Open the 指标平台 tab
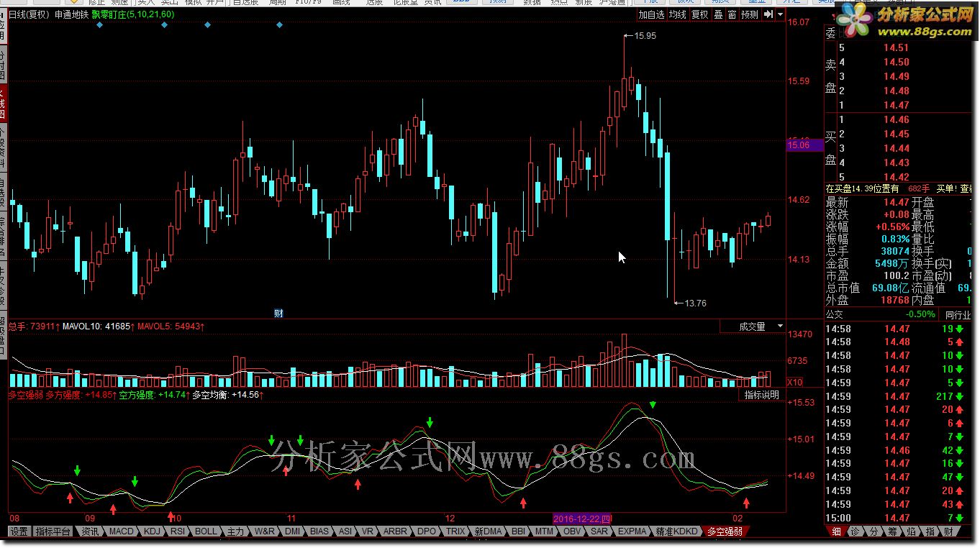This screenshot has width=980, height=548. 53,531
